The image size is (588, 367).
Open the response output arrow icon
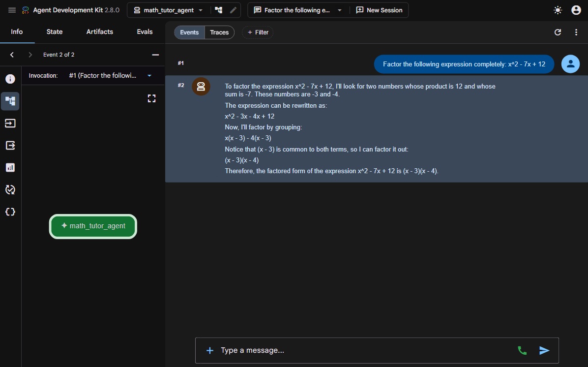[10, 145]
